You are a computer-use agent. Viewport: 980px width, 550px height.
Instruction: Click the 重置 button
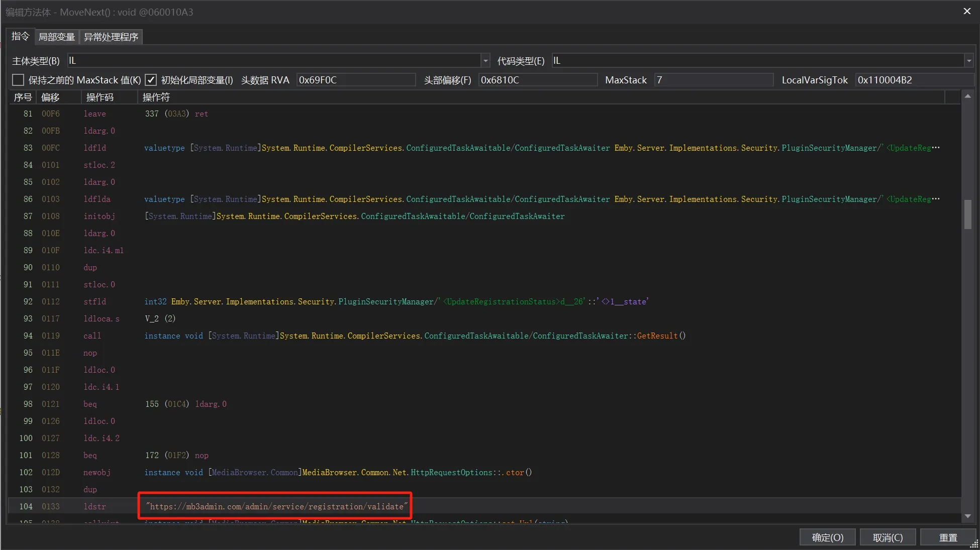948,537
